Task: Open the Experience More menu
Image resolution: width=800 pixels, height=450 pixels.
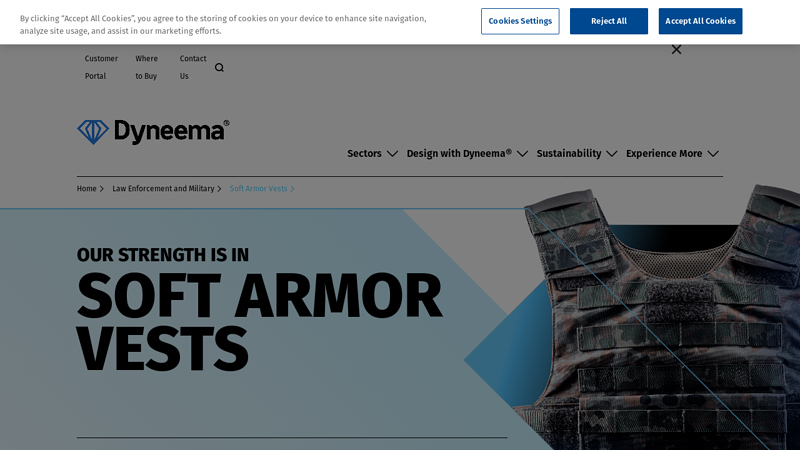Action: click(664, 154)
